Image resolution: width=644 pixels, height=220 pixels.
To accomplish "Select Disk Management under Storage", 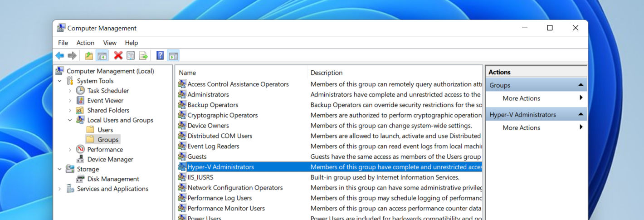I will click(x=113, y=179).
